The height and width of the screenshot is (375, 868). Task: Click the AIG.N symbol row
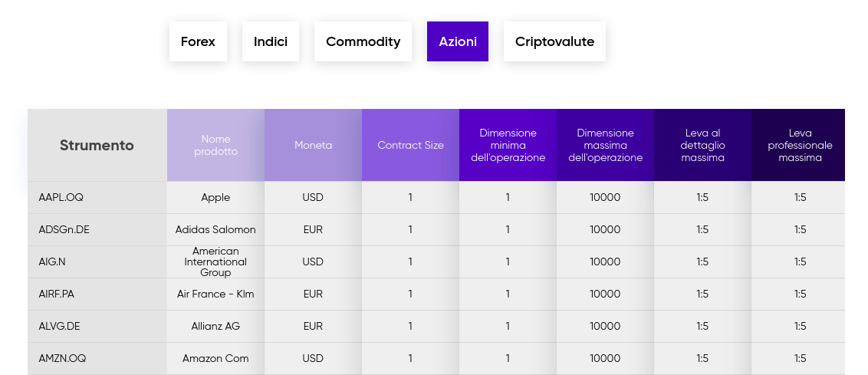(52, 262)
